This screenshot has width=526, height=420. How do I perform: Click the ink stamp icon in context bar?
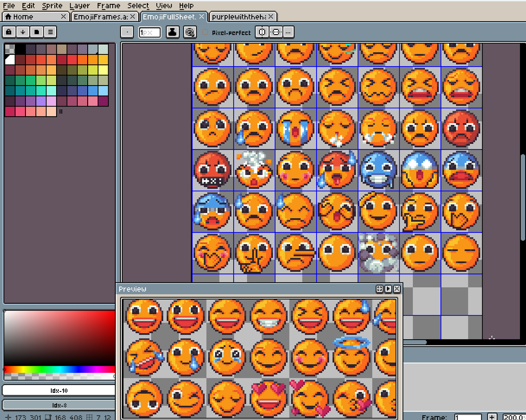pyautogui.click(x=173, y=32)
